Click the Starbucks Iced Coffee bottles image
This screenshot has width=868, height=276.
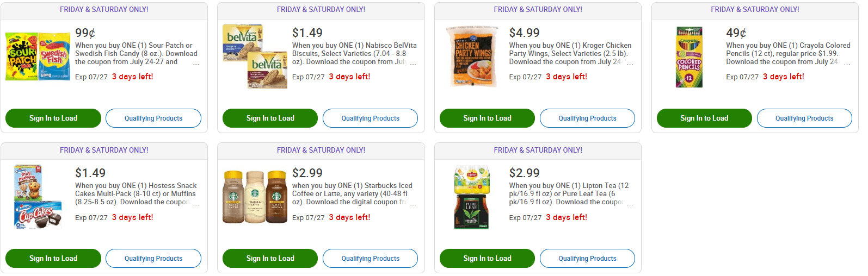(x=255, y=197)
